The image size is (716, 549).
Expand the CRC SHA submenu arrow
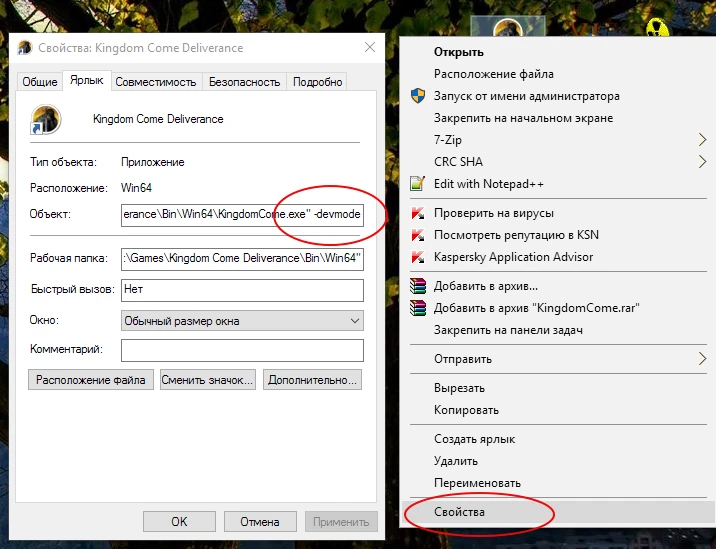(702, 162)
